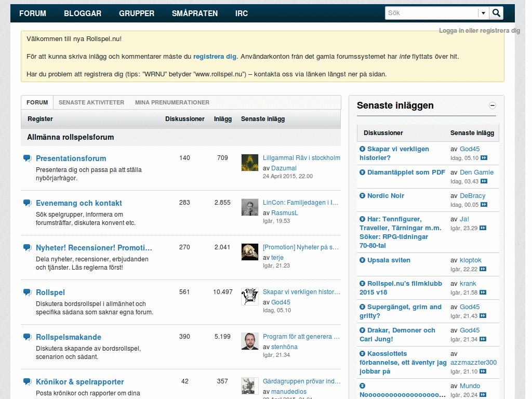This screenshot has height=399, width=532.
Task: Open the Mina prenumerationer tab
Action: [172, 102]
